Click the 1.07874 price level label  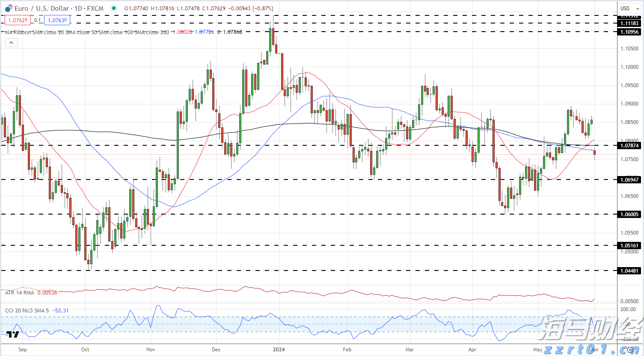click(629, 146)
